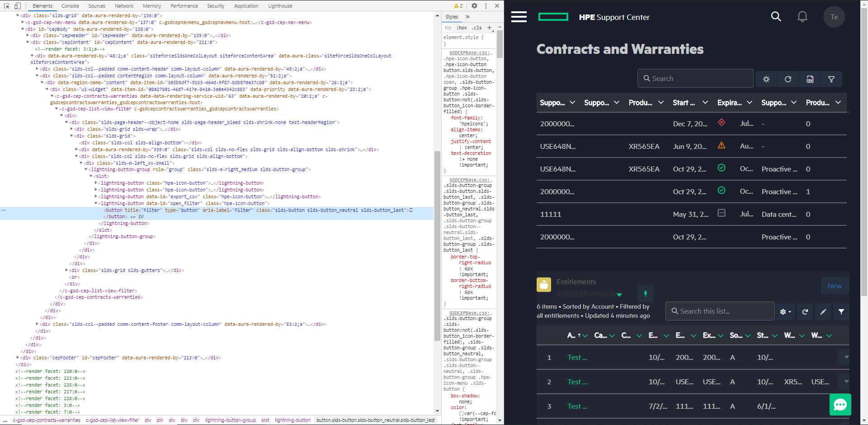Open the hamburger navigation menu
868x425 pixels.
coord(519,17)
